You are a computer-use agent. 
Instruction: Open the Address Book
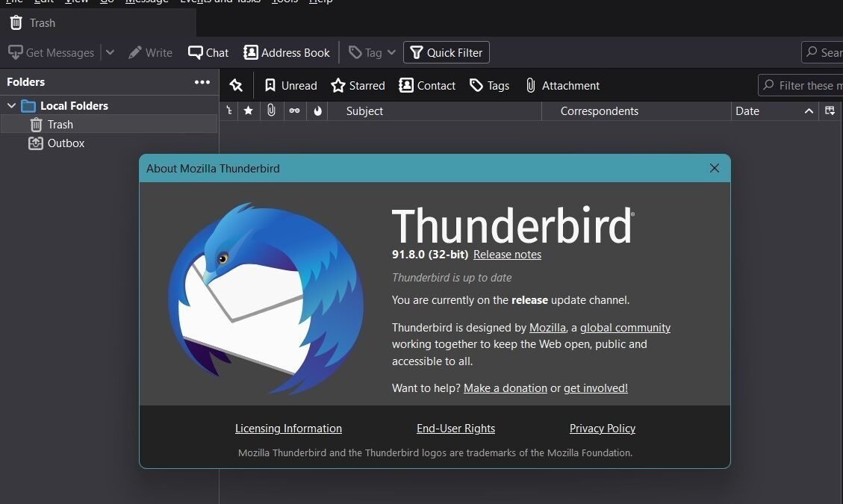point(287,53)
